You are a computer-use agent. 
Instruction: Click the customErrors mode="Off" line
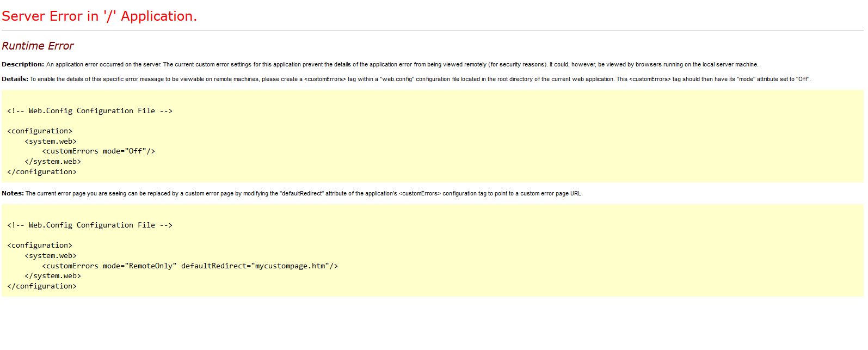99,151
